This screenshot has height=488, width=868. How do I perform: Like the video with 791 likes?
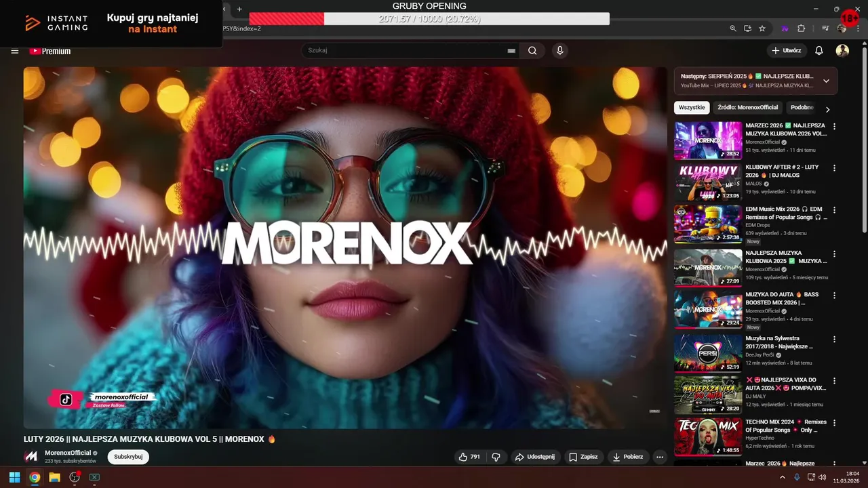point(469,457)
